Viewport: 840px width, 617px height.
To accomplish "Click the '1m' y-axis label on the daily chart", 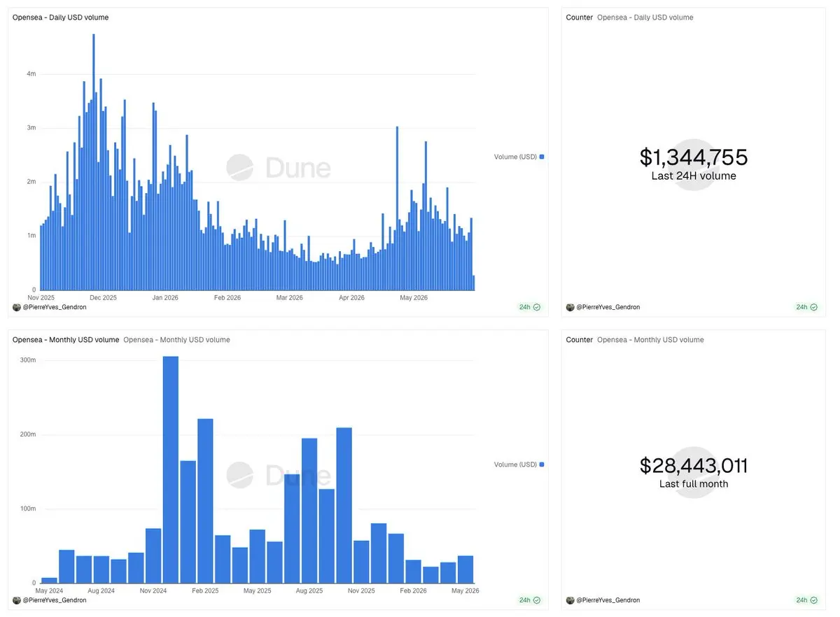I will [x=31, y=236].
